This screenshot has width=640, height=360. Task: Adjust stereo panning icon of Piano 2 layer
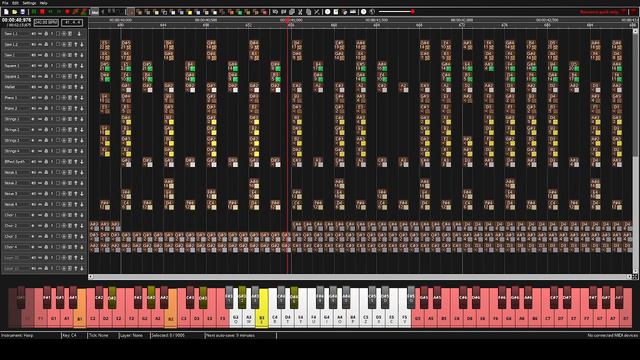click(40, 108)
